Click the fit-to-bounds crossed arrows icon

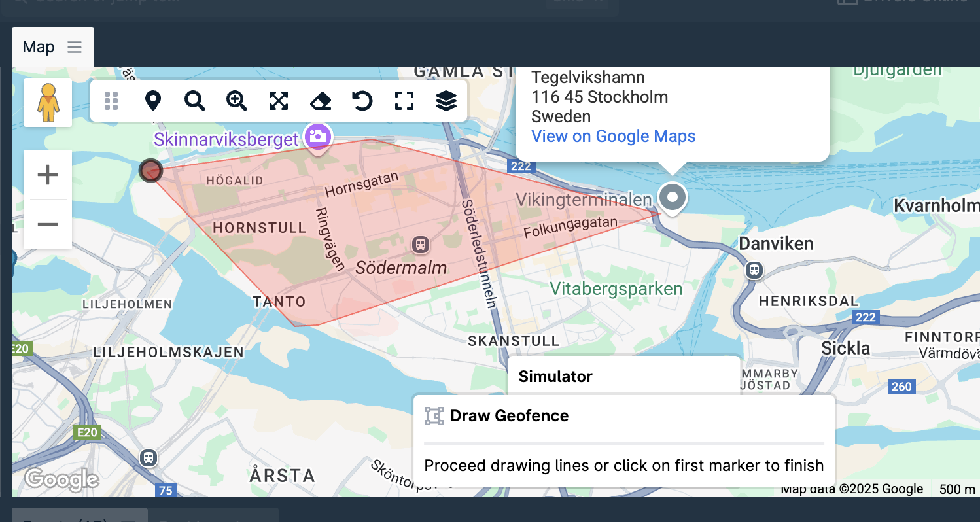(279, 101)
